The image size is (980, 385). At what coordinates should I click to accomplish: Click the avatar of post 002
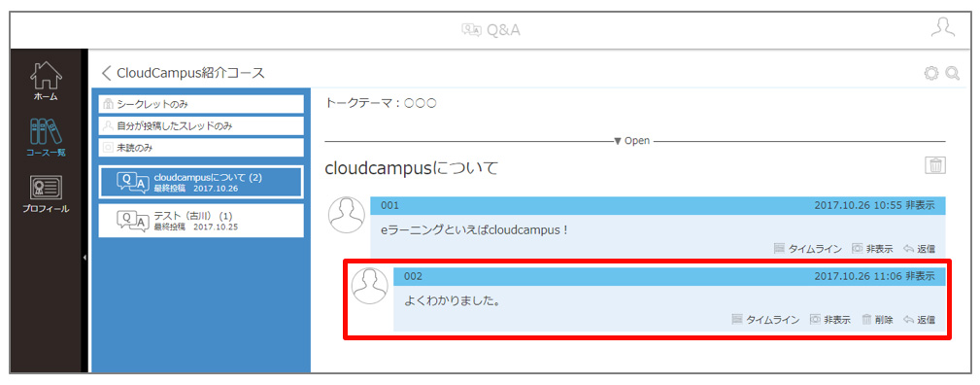370,286
